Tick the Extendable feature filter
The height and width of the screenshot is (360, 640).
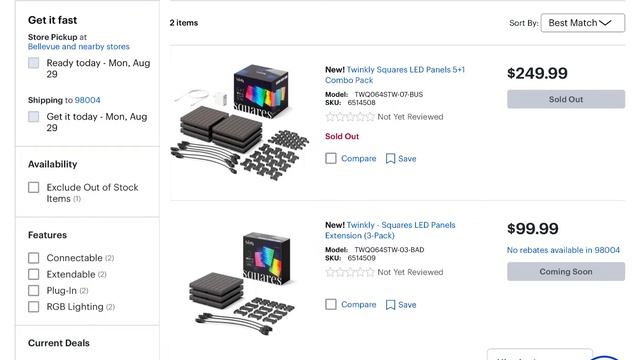pyautogui.click(x=33, y=274)
